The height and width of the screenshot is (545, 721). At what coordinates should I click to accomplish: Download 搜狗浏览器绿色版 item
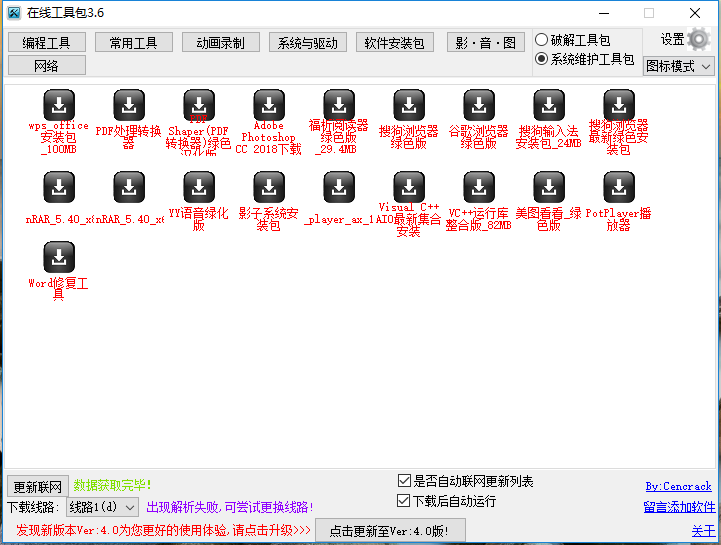(x=409, y=105)
